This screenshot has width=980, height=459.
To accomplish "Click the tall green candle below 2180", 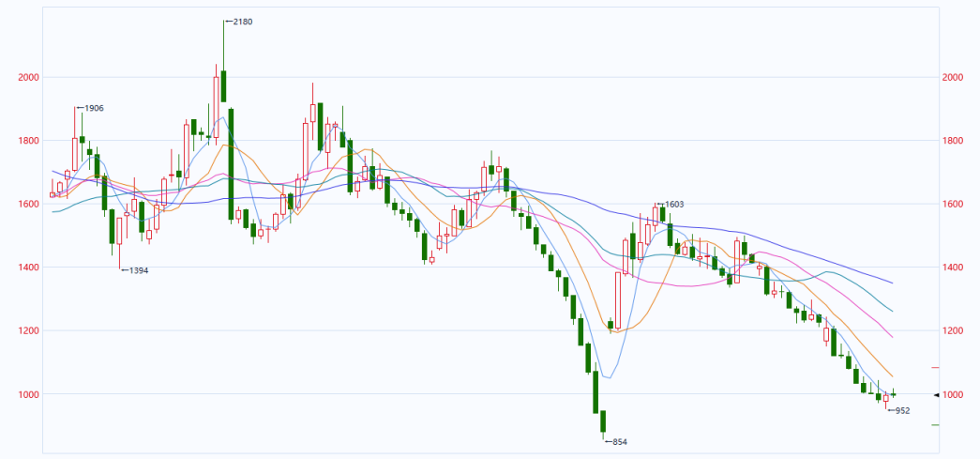I will (x=231, y=164).
